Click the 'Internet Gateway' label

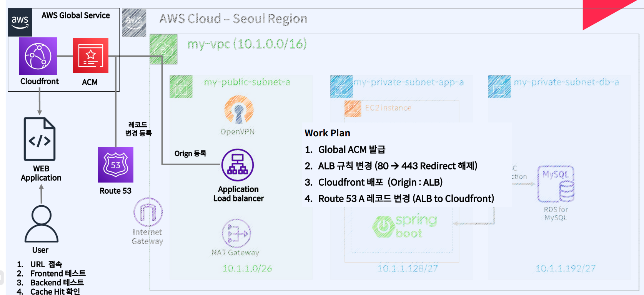148,236
